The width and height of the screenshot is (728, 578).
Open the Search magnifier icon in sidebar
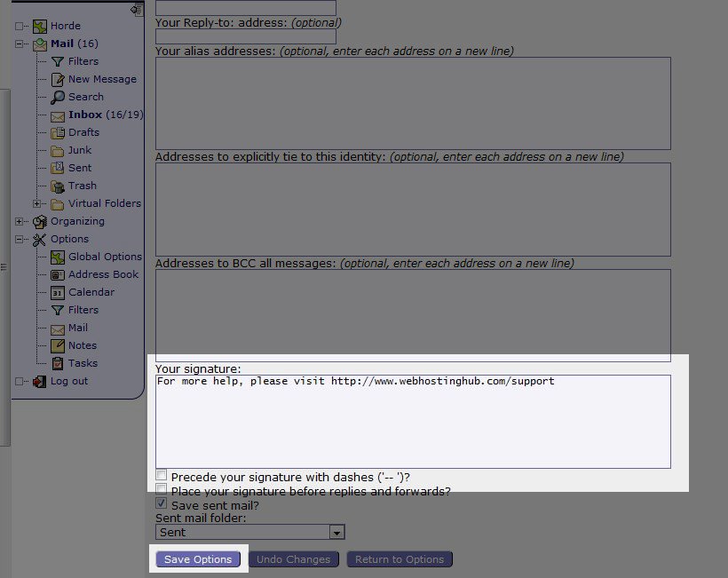click(58, 97)
